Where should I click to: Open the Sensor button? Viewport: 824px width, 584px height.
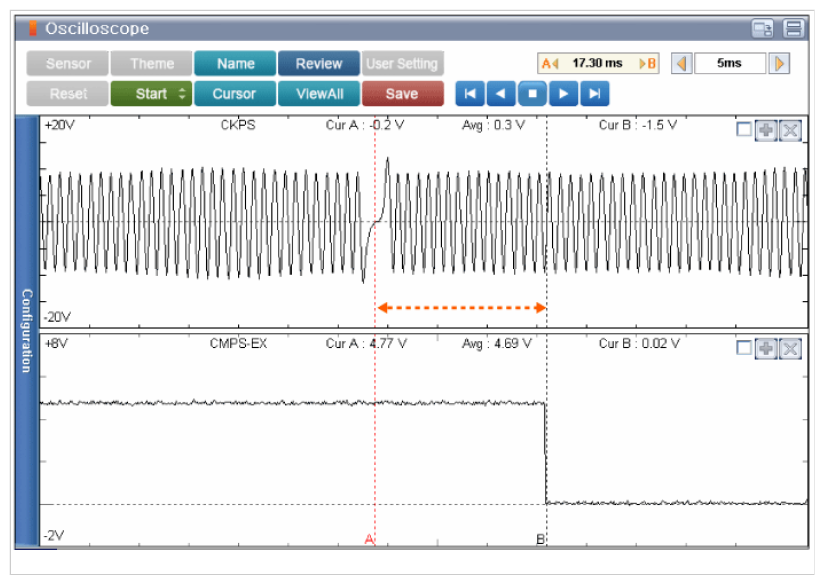pos(68,64)
